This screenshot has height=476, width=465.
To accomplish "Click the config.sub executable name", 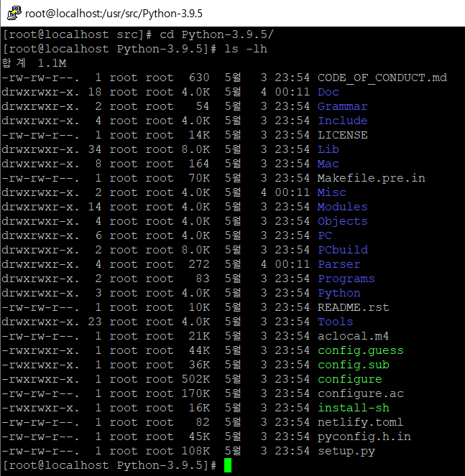I will tap(353, 365).
